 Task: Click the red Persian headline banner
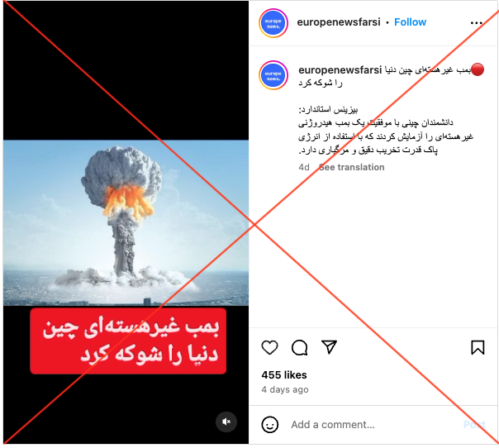(128, 341)
